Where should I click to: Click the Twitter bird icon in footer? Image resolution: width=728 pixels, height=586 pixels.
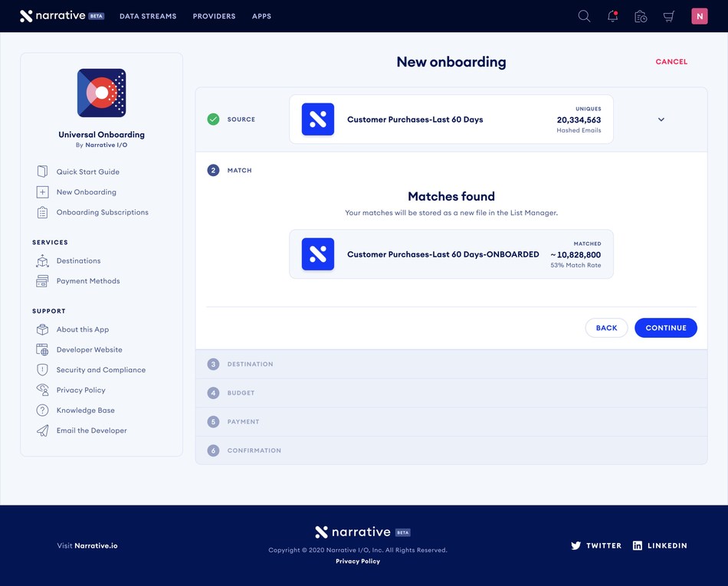[x=576, y=545]
